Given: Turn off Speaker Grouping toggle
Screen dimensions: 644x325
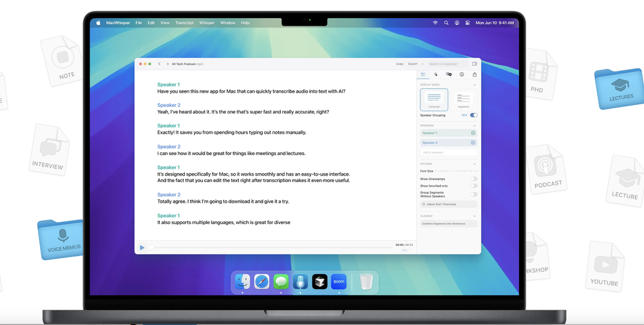Looking at the screenshot, I should [x=473, y=115].
